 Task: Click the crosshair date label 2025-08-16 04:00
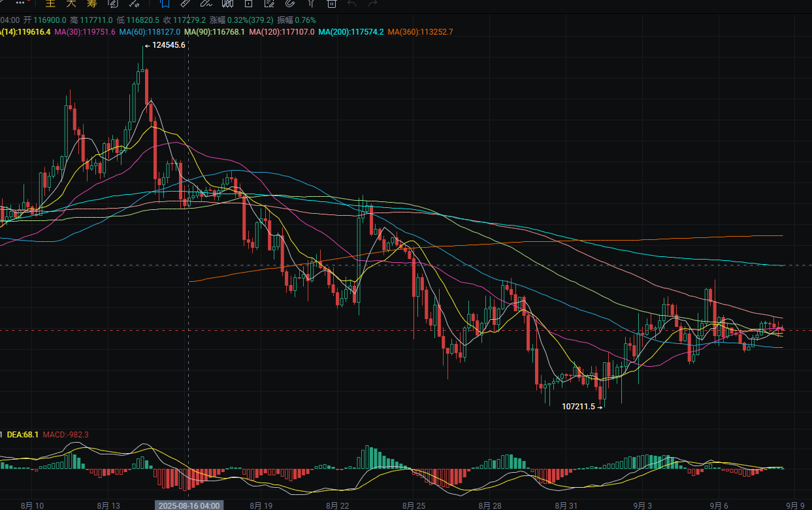[189, 505]
